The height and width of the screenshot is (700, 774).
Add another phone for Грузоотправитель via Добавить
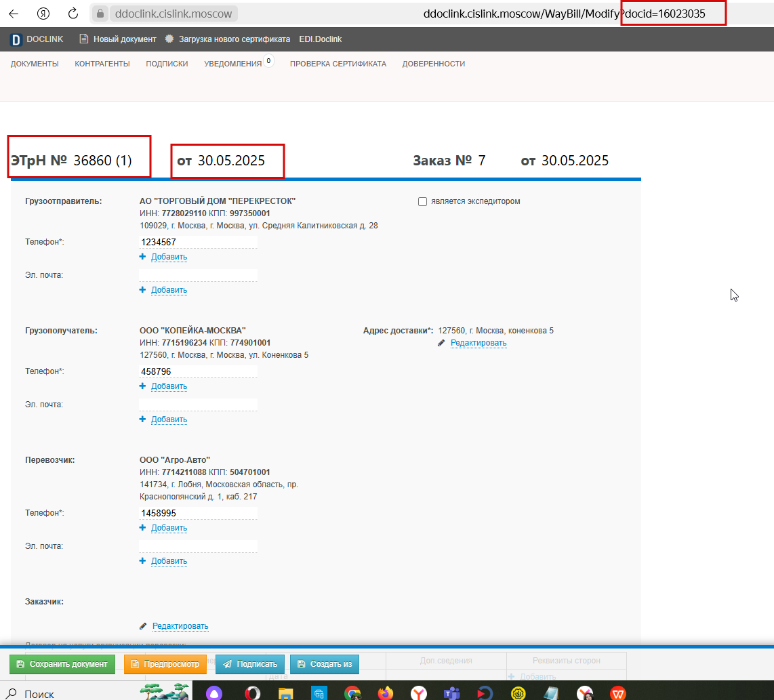(169, 257)
